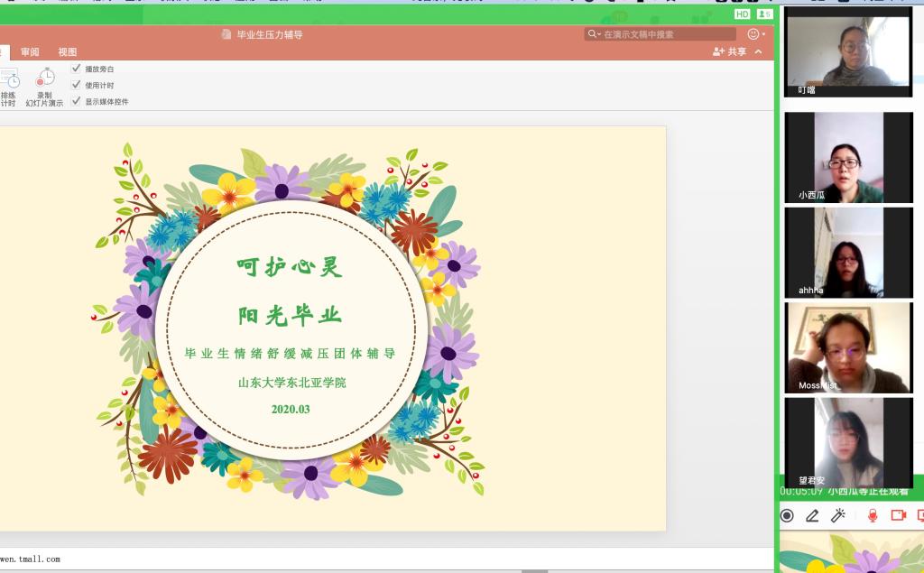Expand the search magnifier options arrow
This screenshot has width=924, height=573.
596,34
